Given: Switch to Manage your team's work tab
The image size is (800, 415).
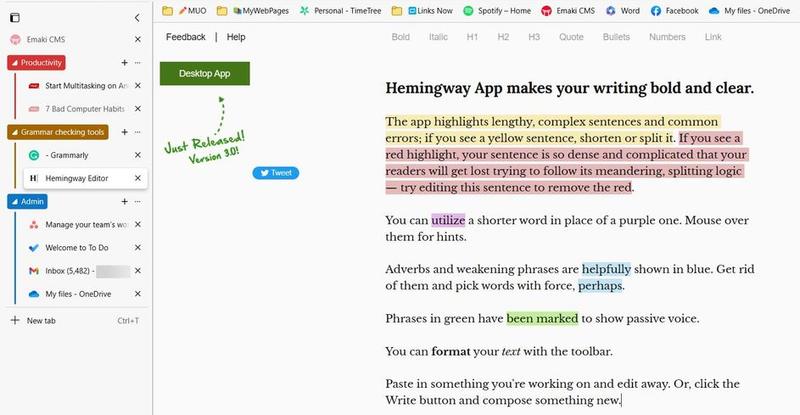Looking at the screenshot, I should point(86,225).
